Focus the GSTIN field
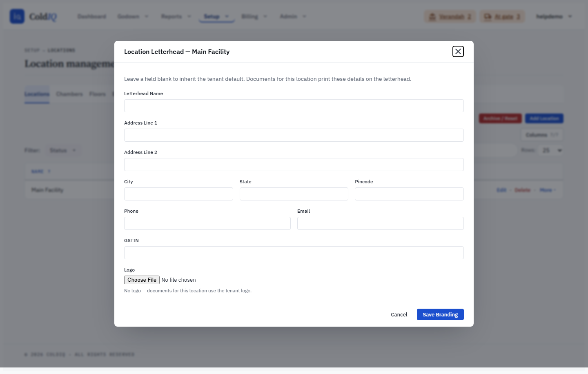The image size is (588, 374). tap(294, 253)
